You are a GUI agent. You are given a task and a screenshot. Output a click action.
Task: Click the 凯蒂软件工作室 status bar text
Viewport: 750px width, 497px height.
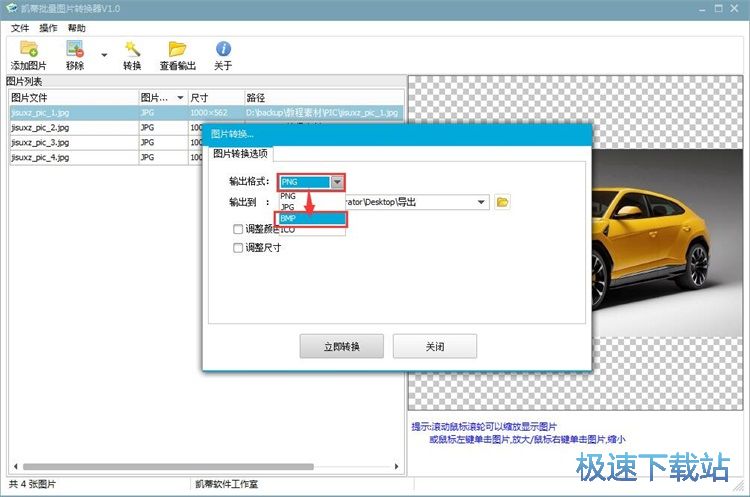pyautogui.click(x=226, y=484)
